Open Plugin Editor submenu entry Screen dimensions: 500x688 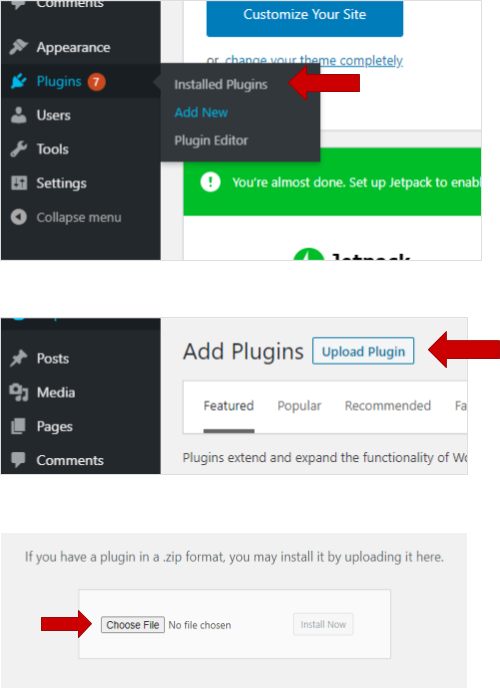(x=211, y=140)
